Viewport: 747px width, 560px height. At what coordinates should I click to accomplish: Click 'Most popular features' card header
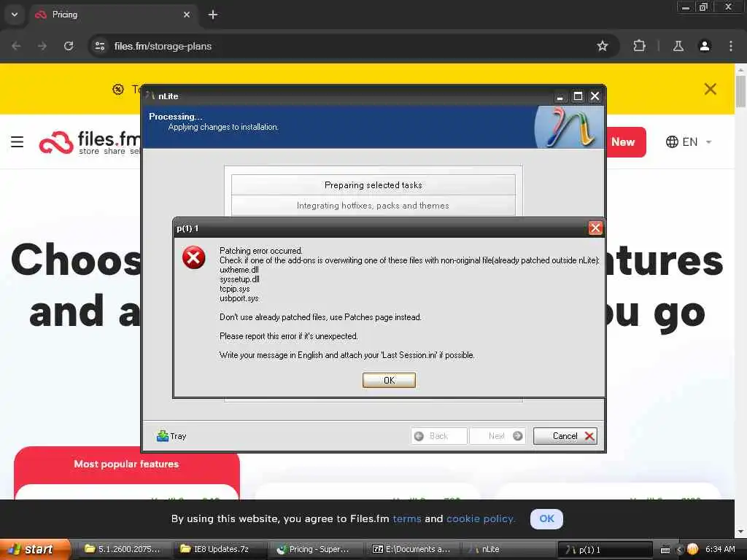click(x=126, y=464)
